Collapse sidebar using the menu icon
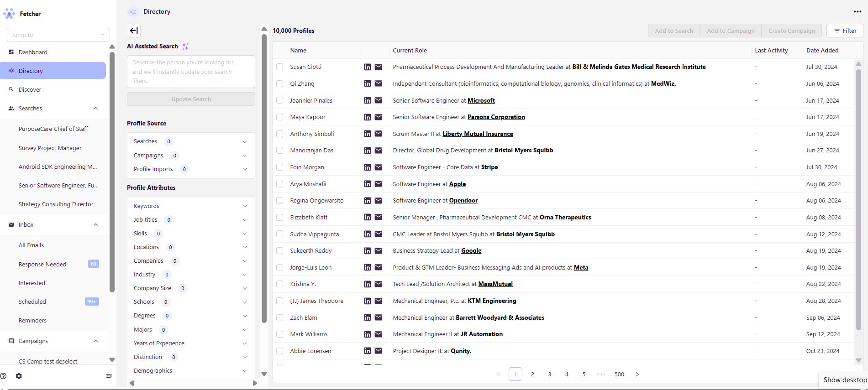 click(109, 376)
